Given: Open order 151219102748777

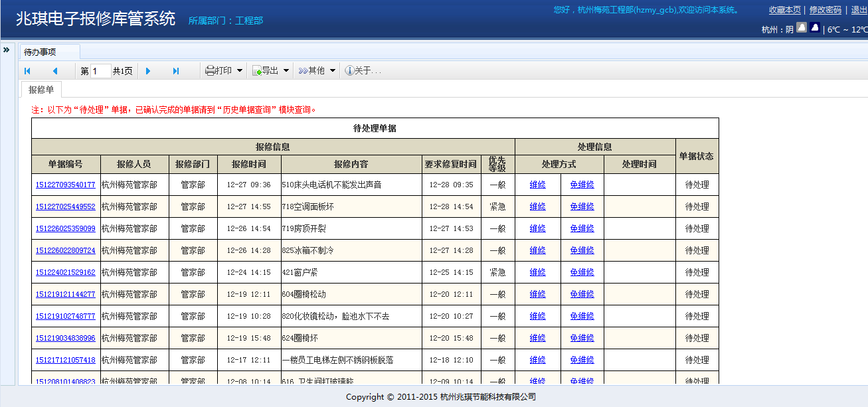Looking at the screenshot, I should [x=66, y=317].
